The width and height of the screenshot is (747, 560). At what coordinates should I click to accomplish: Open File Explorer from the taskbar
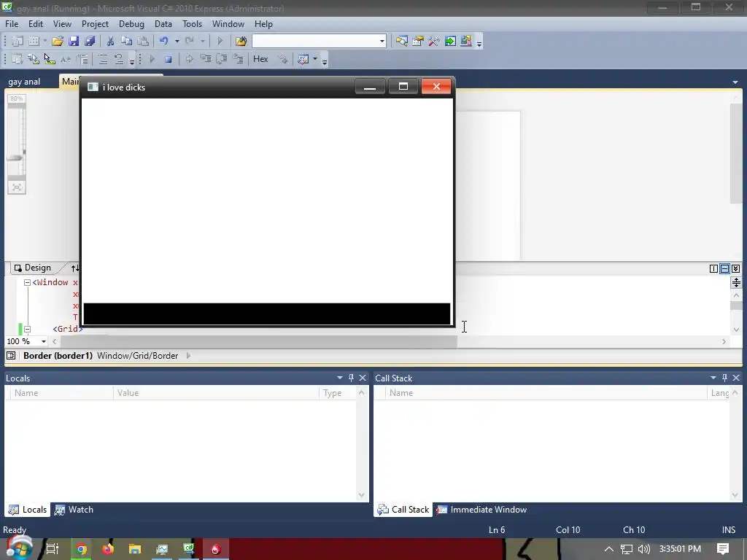(135, 549)
